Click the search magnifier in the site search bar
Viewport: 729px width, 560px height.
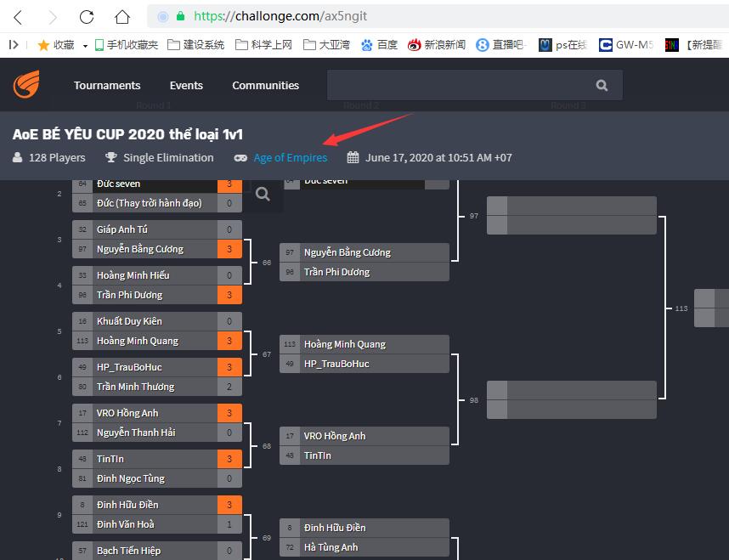pos(602,85)
